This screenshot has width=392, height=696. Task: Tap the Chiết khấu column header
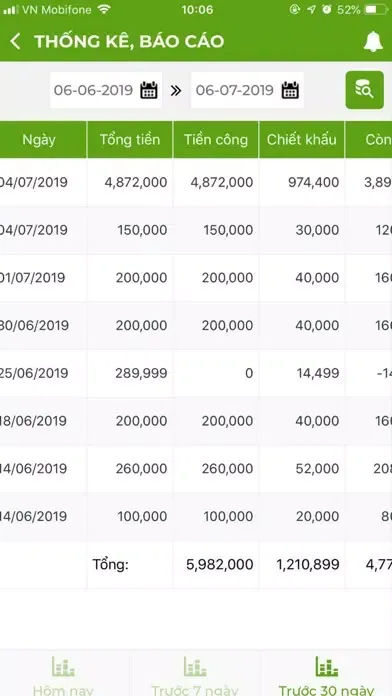tap(301, 139)
